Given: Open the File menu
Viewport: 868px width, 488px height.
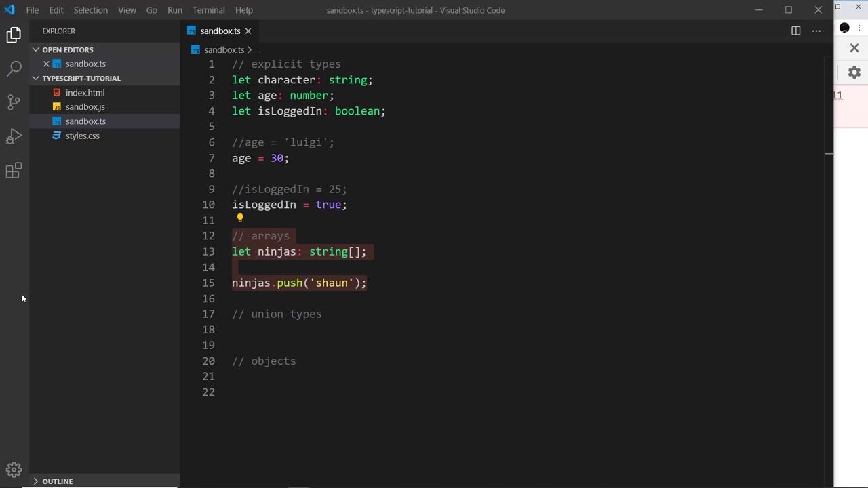Looking at the screenshot, I should (32, 10).
